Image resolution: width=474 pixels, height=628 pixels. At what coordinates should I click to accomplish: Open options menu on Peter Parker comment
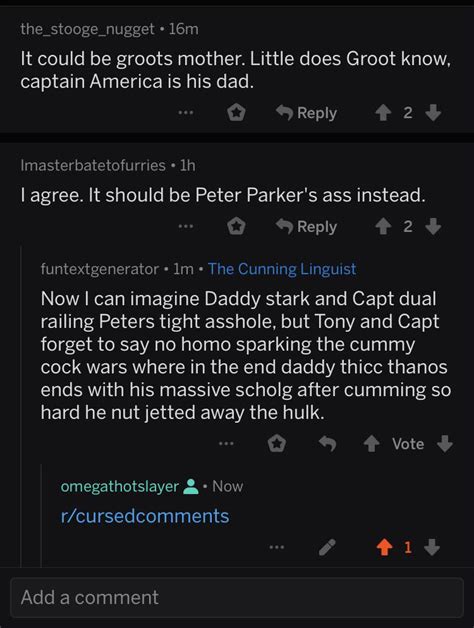coord(186,227)
